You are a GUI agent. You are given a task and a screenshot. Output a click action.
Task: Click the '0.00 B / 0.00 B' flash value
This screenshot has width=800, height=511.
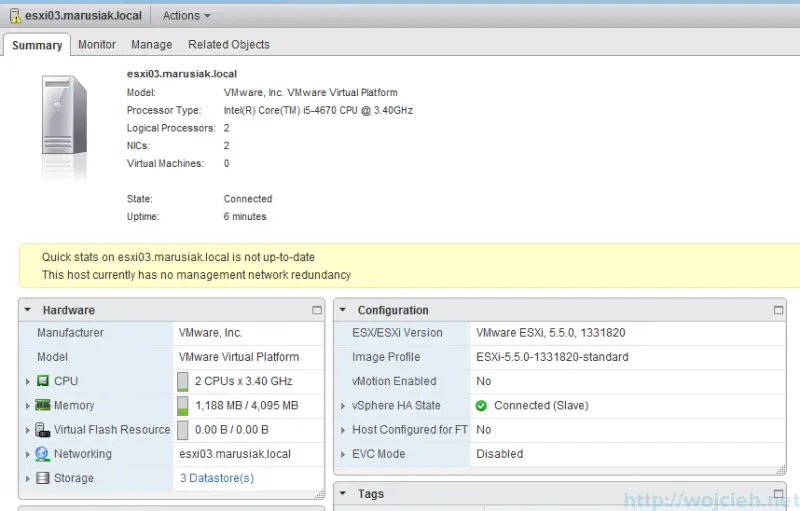pyautogui.click(x=232, y=429)
